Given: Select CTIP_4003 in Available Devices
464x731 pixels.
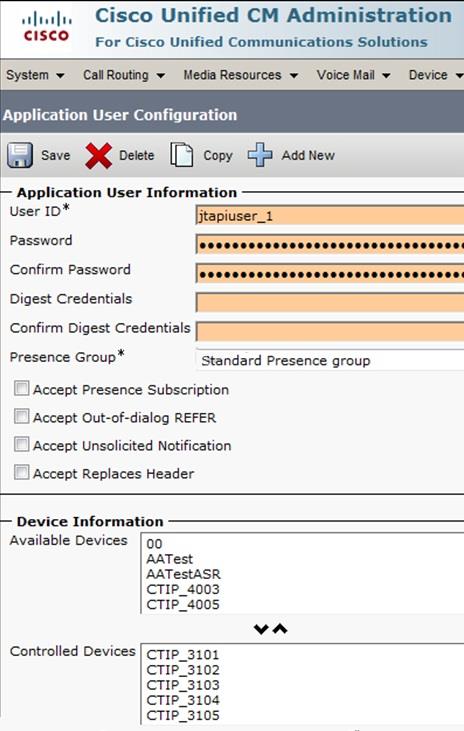Looking at the screenshot, I should (183, 589).
